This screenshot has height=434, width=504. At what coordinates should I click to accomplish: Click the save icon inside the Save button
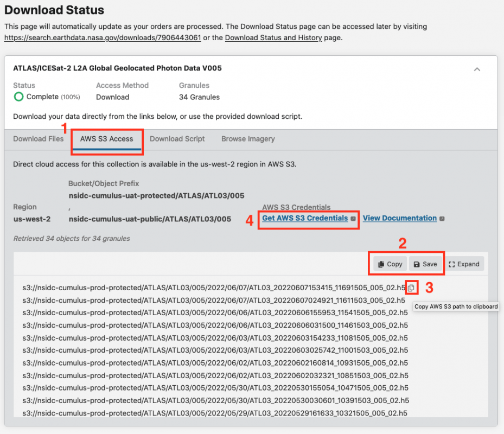[417, 264]
